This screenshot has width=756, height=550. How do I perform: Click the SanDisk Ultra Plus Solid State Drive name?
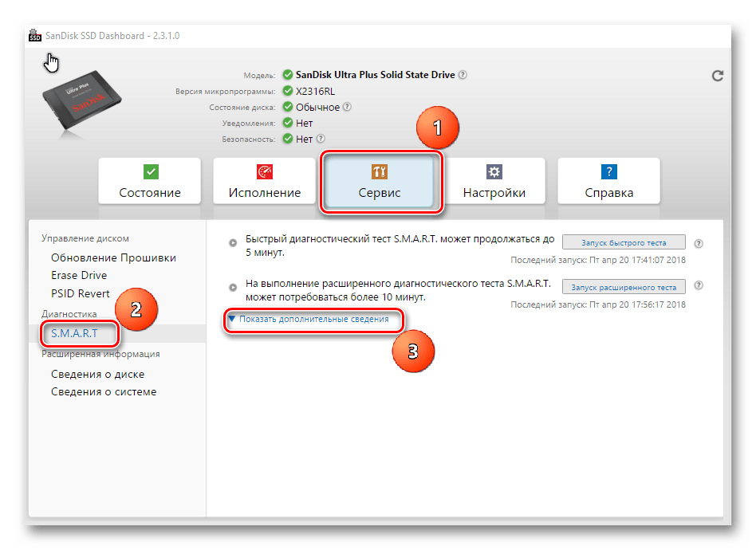coord(375,75)
